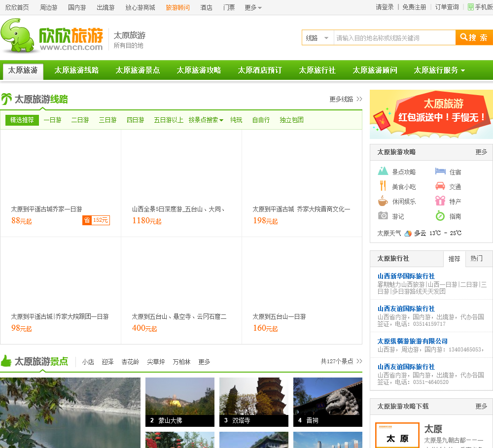Click the mountain icon for 景点攻略

[x=383, y=171]
